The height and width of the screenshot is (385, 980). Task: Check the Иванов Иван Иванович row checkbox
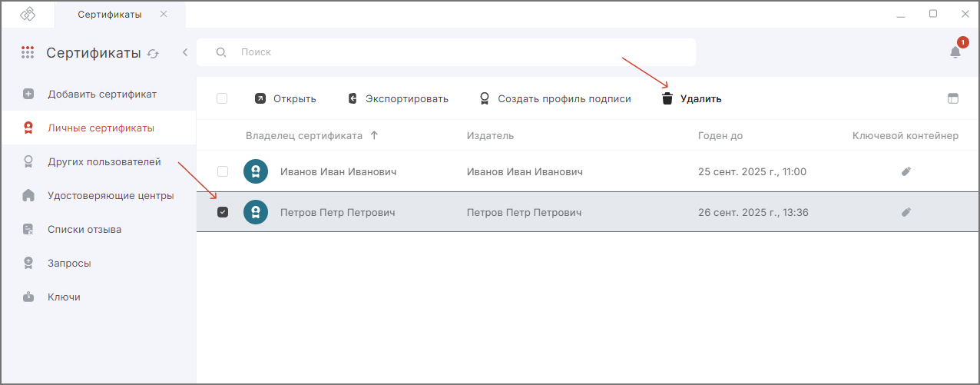(x=223, y=171)
